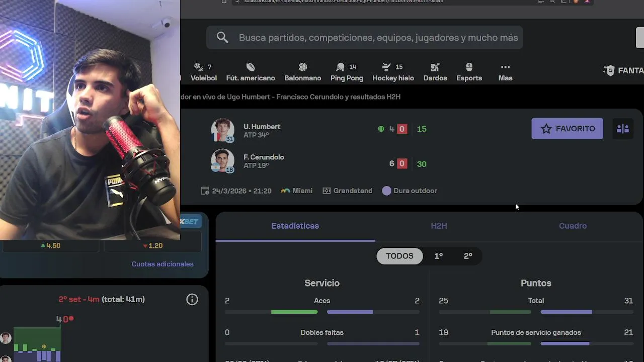Click the ATP 34º ranking text
This screenshot has height=362, width=644.
(x=256, y=135)
